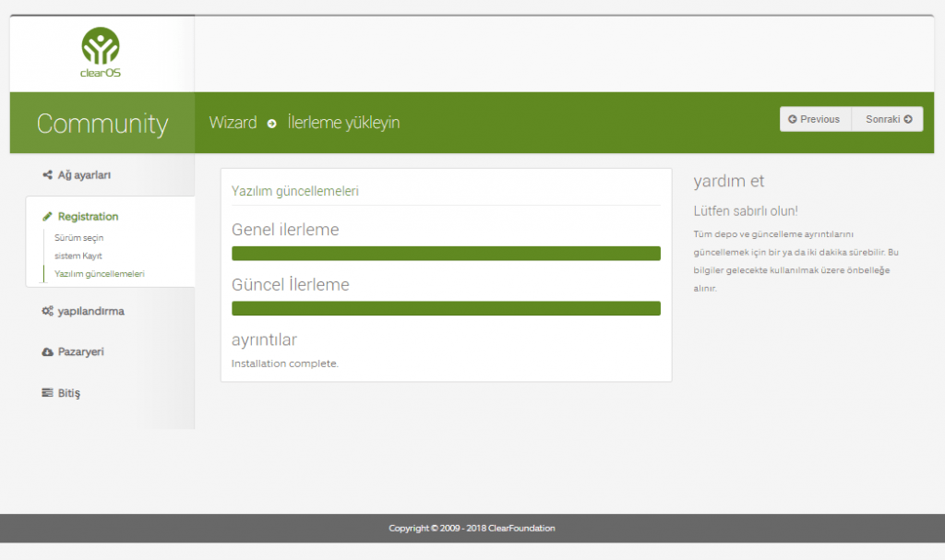Screen dimensions: 945x560
Task: Click the Genel ilerleme progress bar
Action: 446,254
